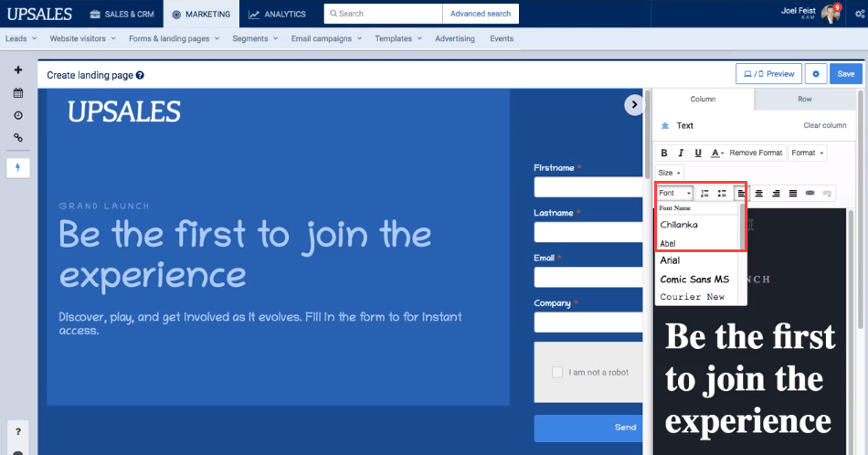Insert a link with the chain icon
The width and height of the screenshot is (868, 455).
[x=810, y=193]
